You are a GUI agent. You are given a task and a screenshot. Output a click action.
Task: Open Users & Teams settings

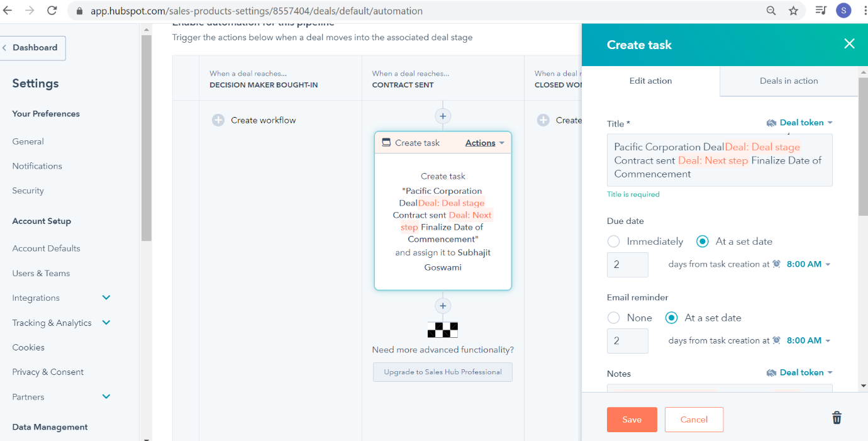coord(41,273)
